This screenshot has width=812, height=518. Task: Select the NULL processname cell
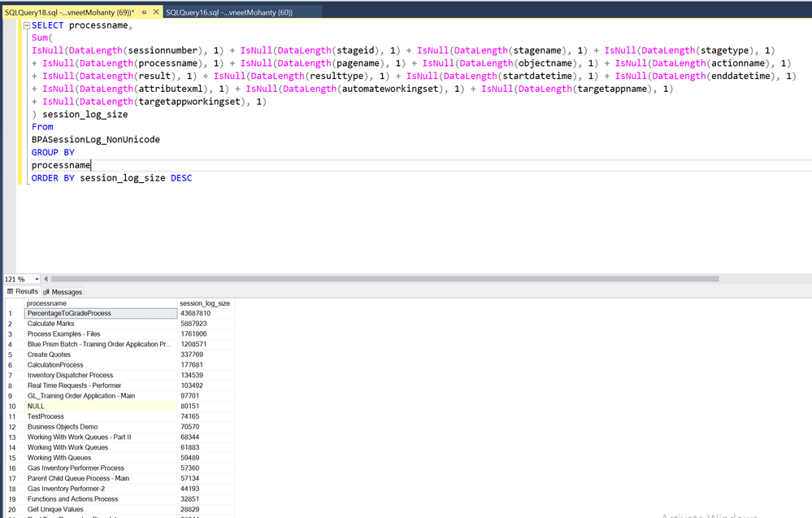[101, 407]
